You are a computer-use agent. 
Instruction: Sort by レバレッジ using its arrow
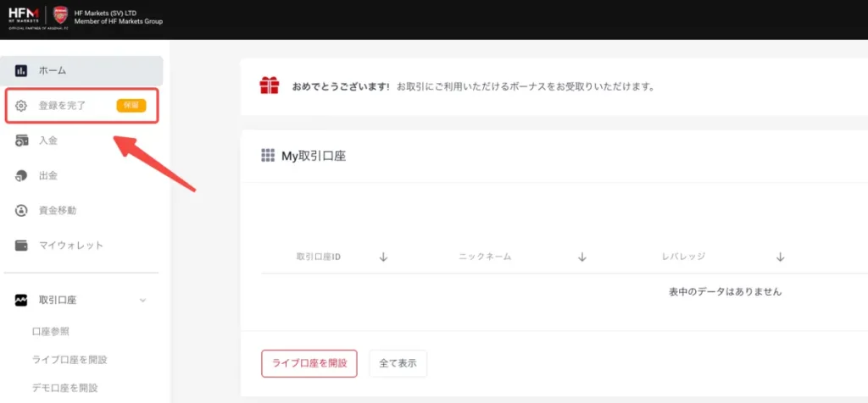tap(780, 257)
